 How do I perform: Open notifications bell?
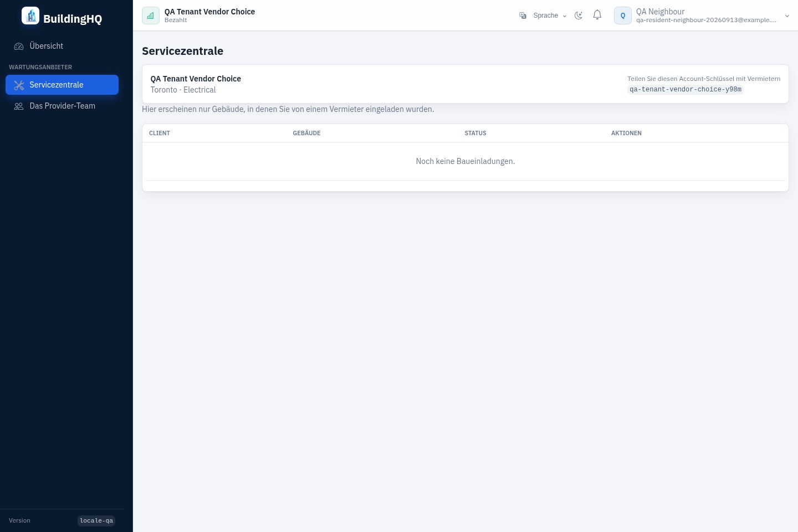[x=597, y=15]
